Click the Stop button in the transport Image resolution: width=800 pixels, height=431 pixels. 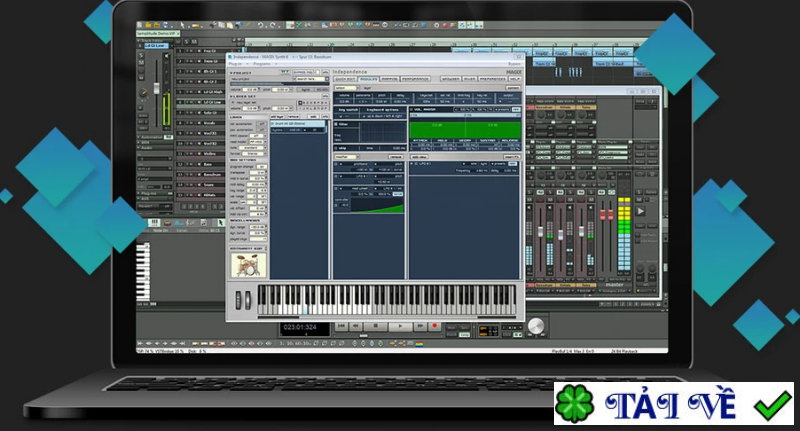tap(373, 326)
